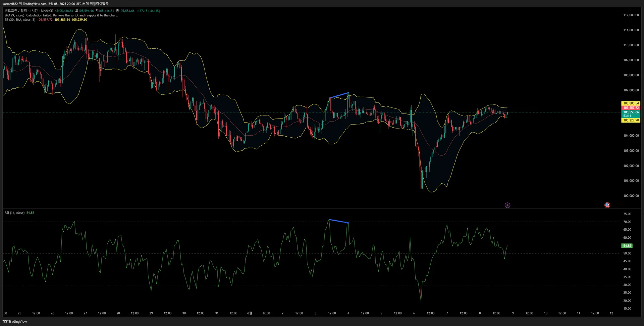
Task: Click the 6월 date label on time axis
Action: [250, 313]
